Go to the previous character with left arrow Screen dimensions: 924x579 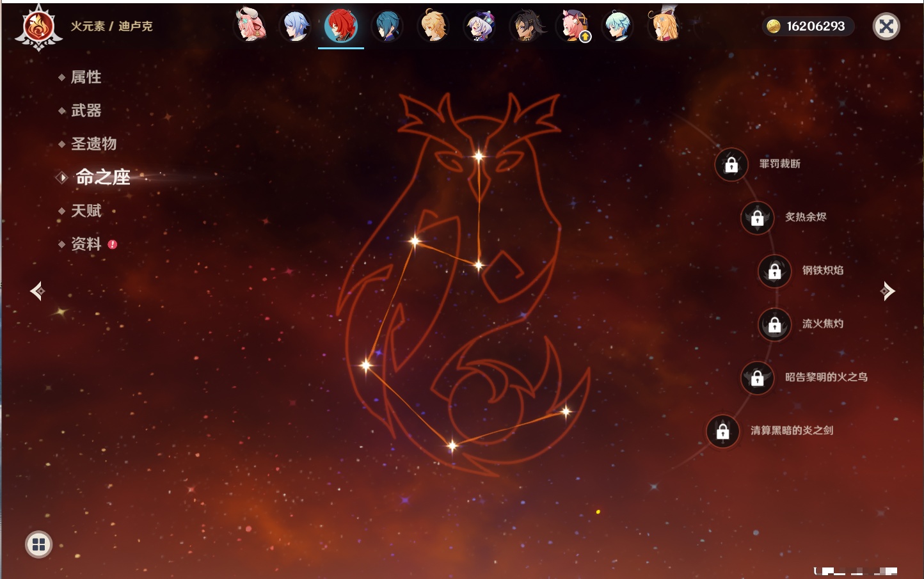click(x=37, y=291)
